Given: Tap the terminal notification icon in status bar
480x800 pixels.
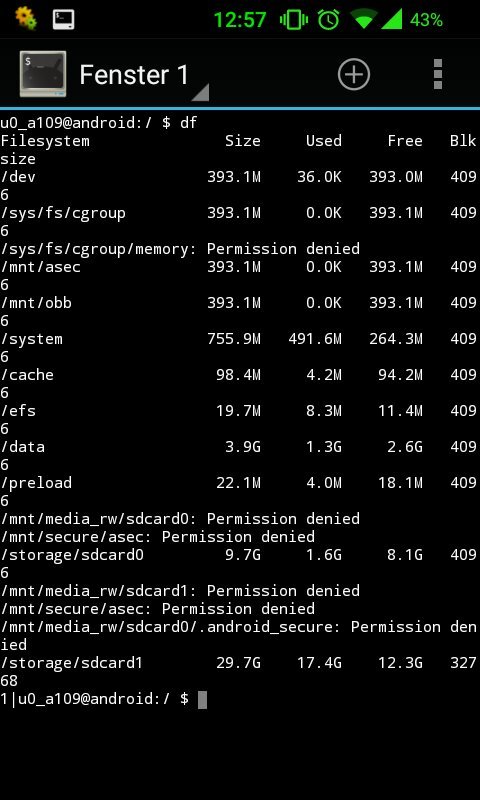Looking at the screenshot, I should pos(64,19).
